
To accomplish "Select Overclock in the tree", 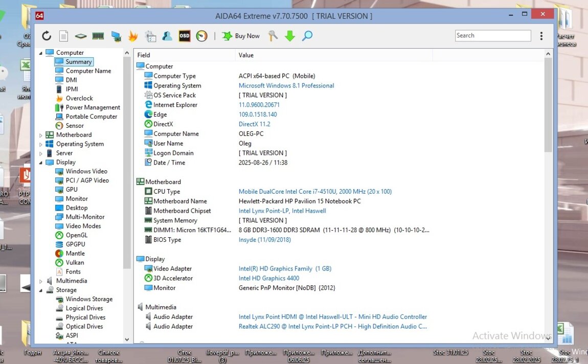I will pyautogui.click(x=79, y=98).
